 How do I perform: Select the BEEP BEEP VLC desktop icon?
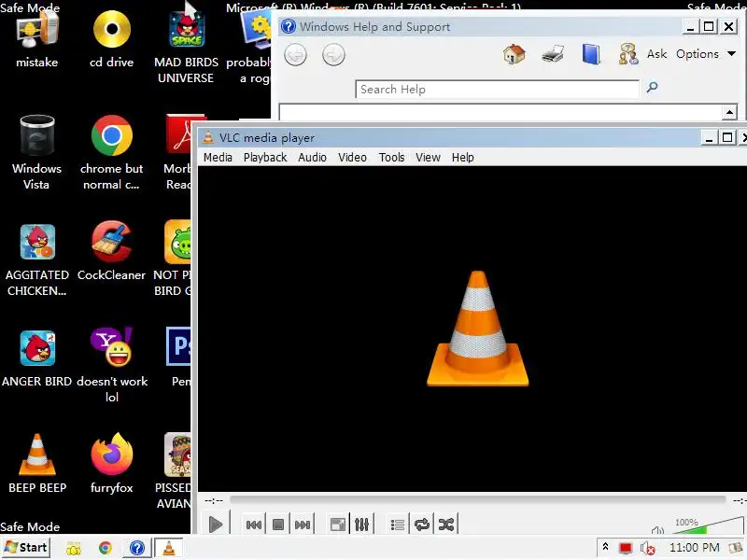click(36, 463)
